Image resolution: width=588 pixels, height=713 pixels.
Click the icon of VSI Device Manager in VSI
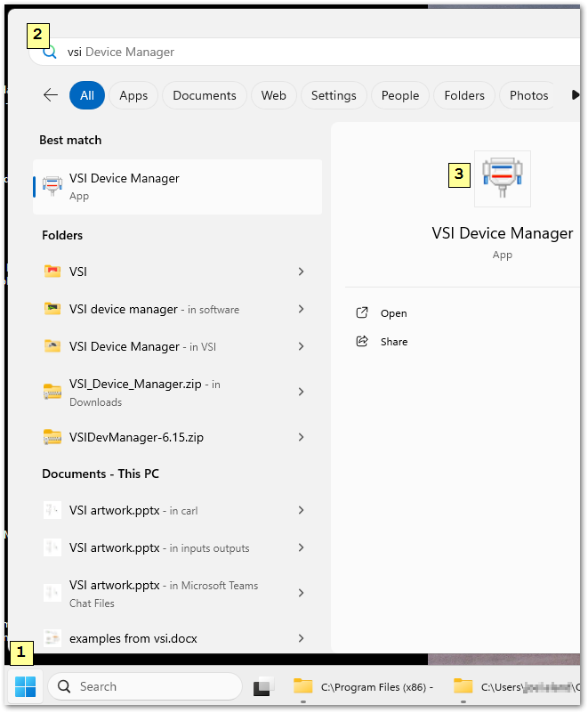(x=52, y=346)
